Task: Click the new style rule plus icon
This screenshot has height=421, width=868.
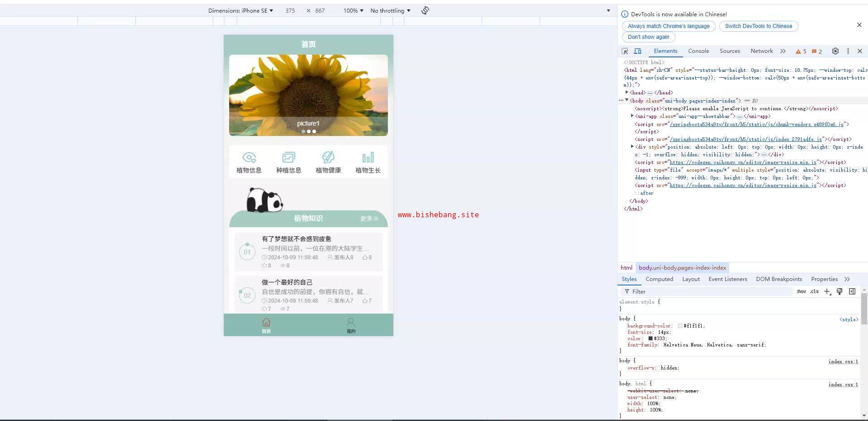Action: pyautogui.click(x=827, y=291)
